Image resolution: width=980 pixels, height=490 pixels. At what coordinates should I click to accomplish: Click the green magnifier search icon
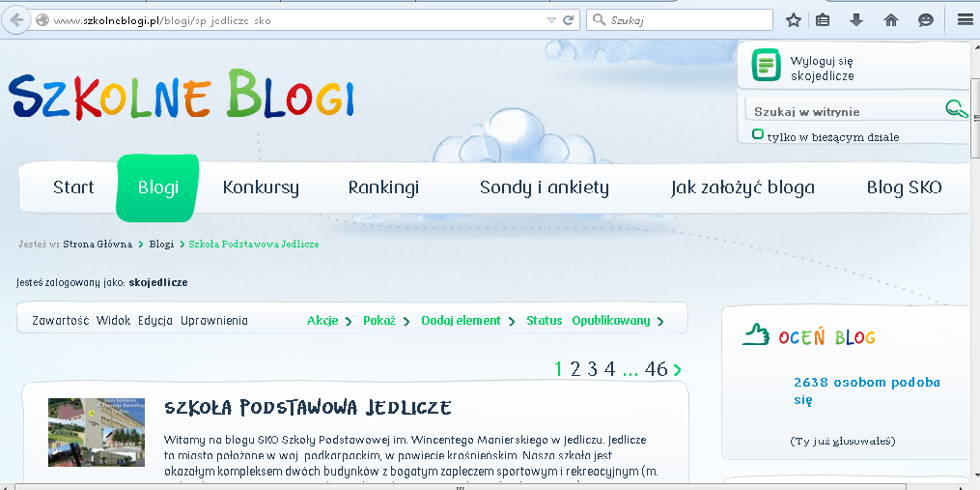click(x=957, y=109)
